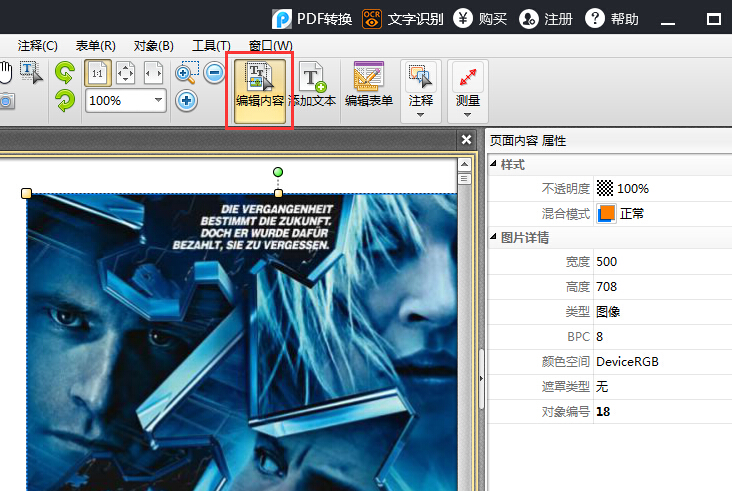Rotate page clockwise with lower green arrow

point(65,101)
